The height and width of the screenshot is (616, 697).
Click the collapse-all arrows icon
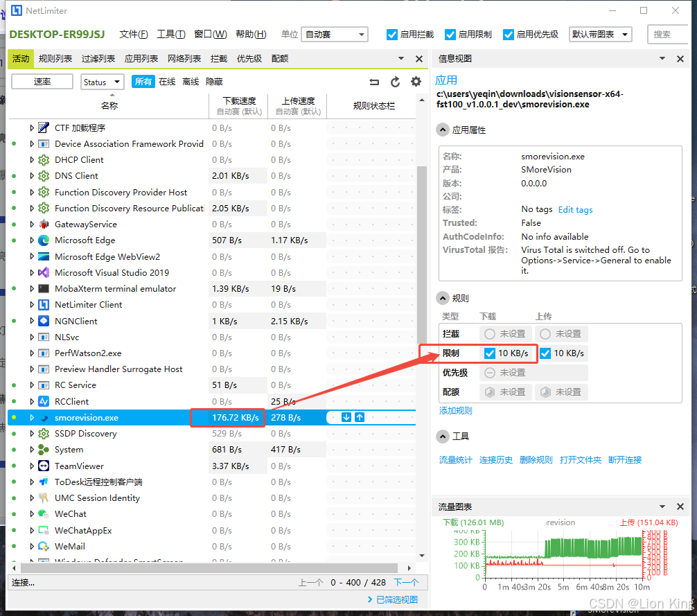pyautogui.click(x=374, y=82)
